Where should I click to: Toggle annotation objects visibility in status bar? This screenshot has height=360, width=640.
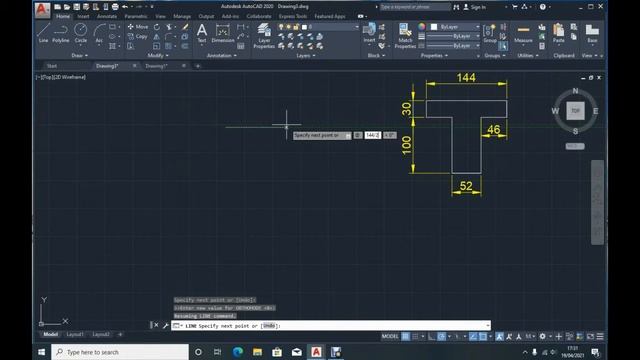499,336
